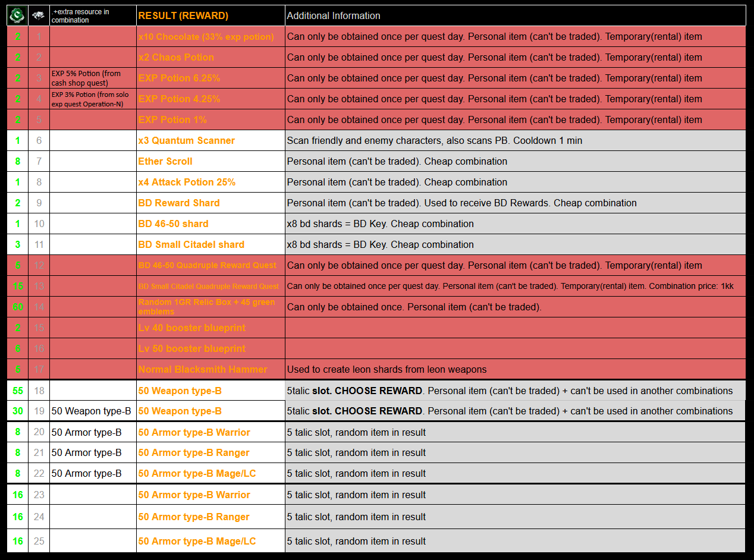
Task: Select the BD Reward Shard entry
Action: (179, 203)
